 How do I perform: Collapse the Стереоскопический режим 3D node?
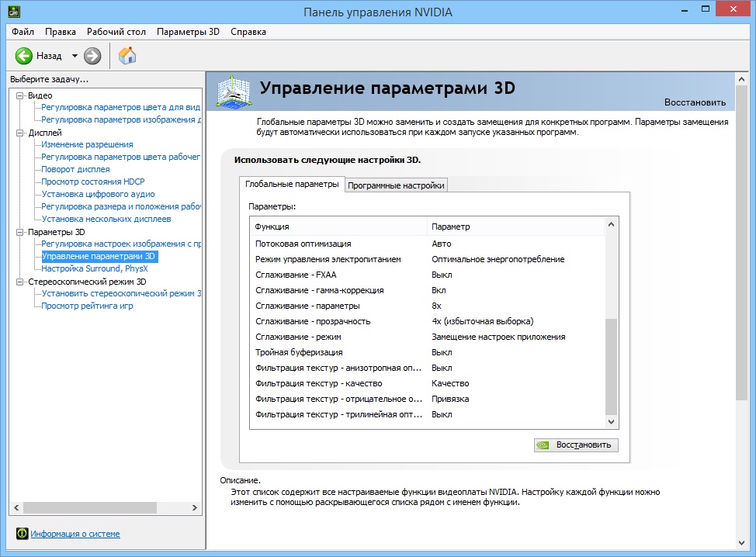tap(19, 282)
